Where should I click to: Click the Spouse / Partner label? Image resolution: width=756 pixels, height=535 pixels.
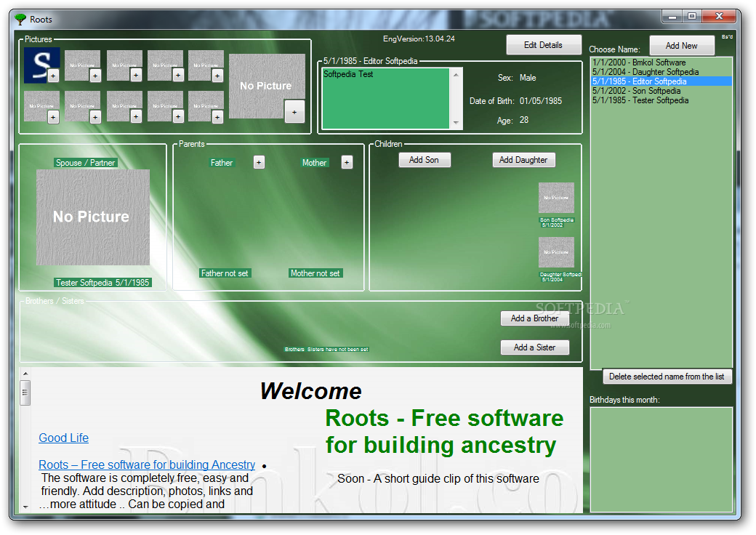pos(85,163)
